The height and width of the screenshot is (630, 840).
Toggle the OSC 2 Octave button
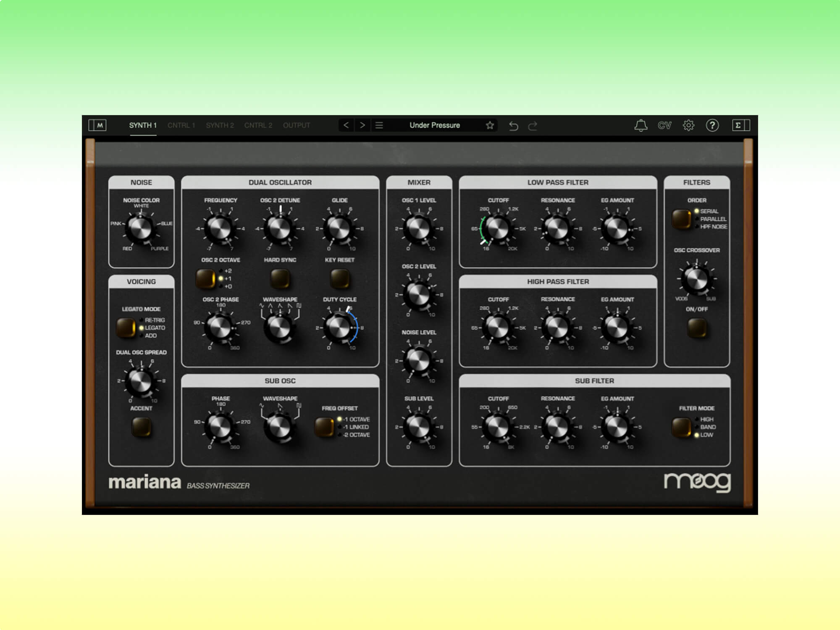[x=205, y=278]
